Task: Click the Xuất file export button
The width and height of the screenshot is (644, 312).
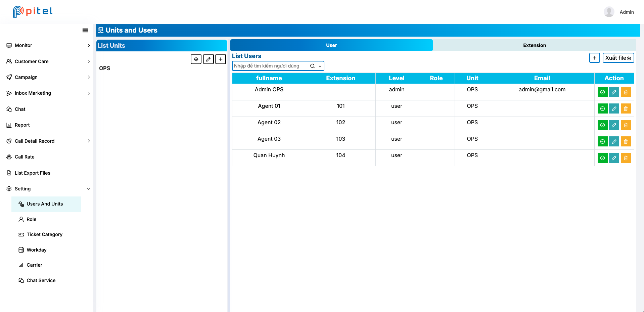Action: tap(618, 58)
